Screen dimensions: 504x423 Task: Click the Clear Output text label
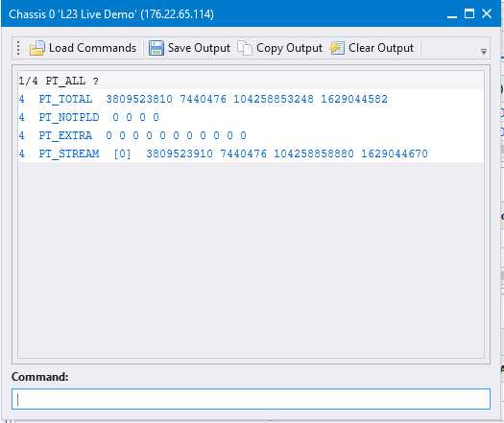coord(381,48)
